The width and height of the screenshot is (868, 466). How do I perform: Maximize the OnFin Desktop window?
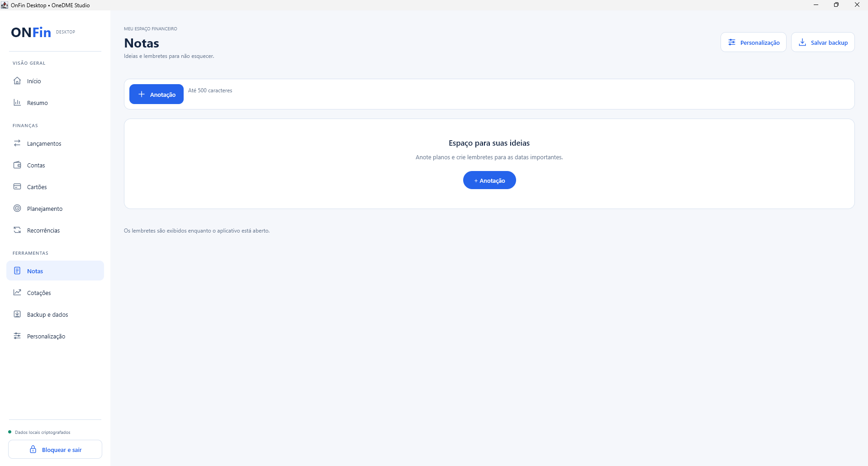[x=836, y=5]
